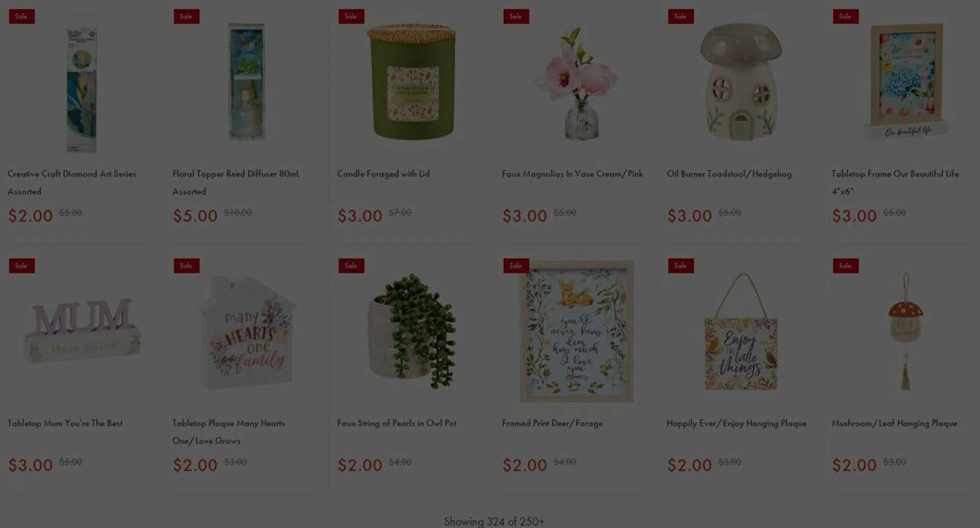Click the Showing 324 of 250+ text
The width and height of the screenshot is (980, 528).
pos(494,521)
